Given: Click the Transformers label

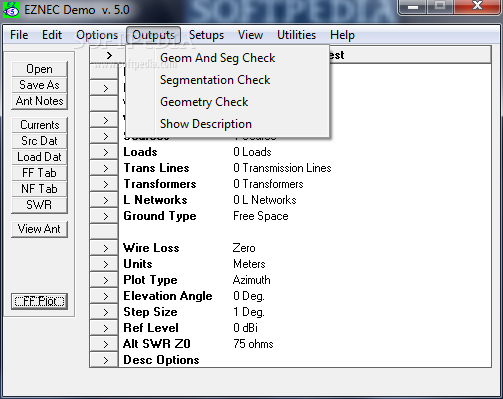Looking at the screenshot, I should (160, 184).
